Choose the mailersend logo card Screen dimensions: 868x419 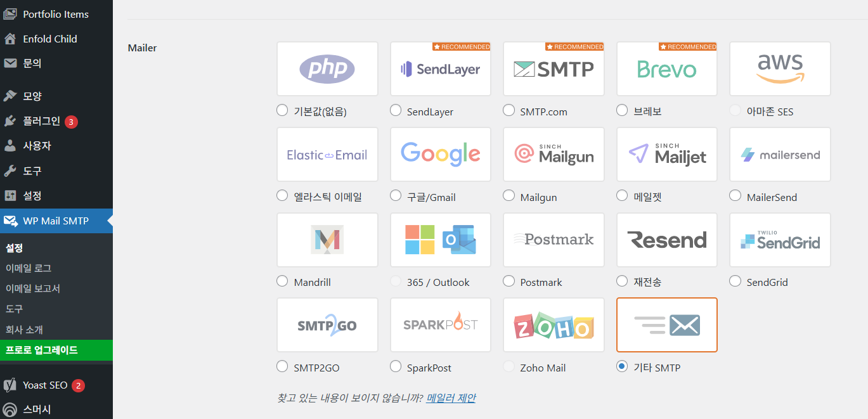[x=780, y=155]
